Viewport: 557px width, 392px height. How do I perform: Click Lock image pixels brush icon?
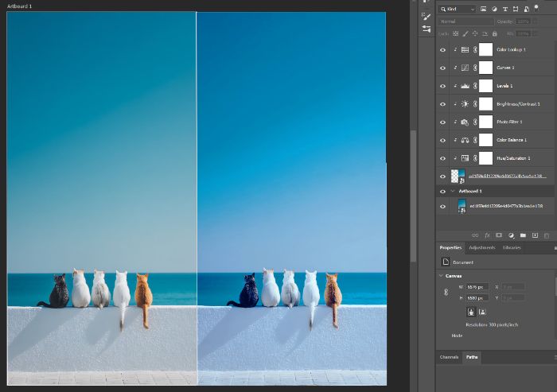coord(465,33)
